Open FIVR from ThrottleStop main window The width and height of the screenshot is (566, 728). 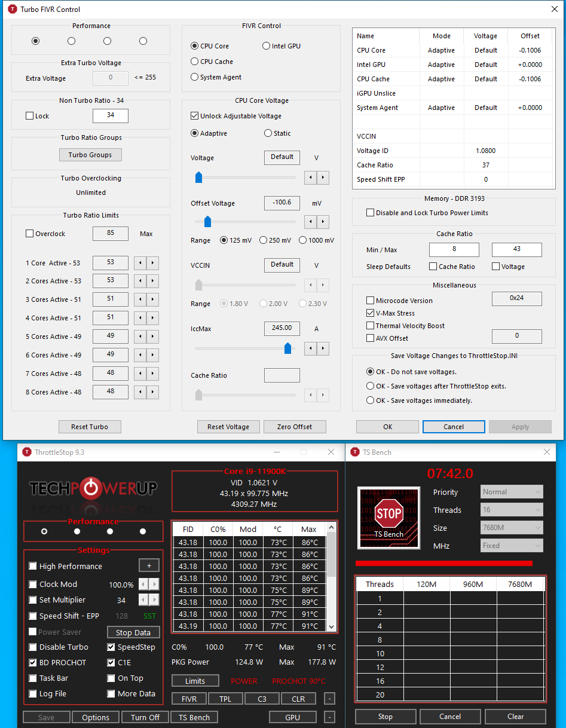pos(189,699)
